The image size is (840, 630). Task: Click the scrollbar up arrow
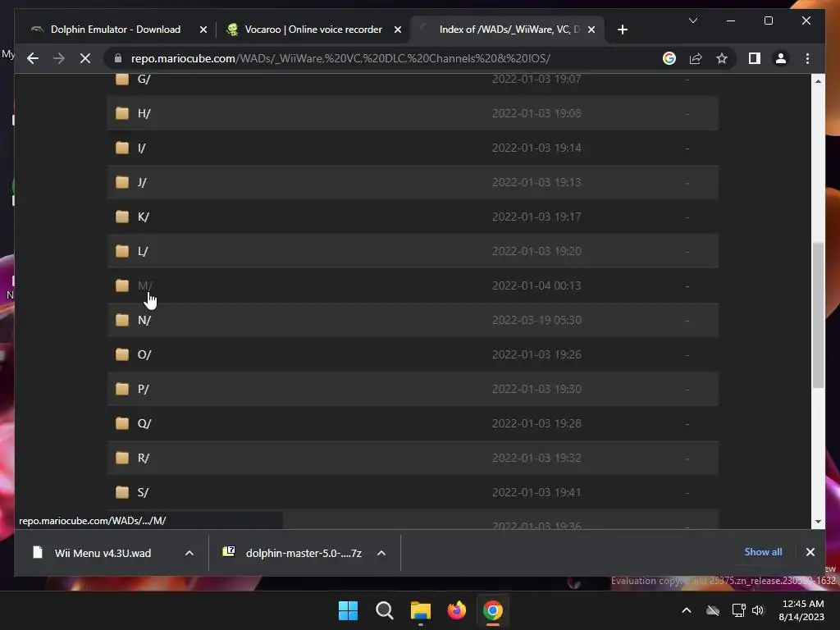[x=818, y=81]
